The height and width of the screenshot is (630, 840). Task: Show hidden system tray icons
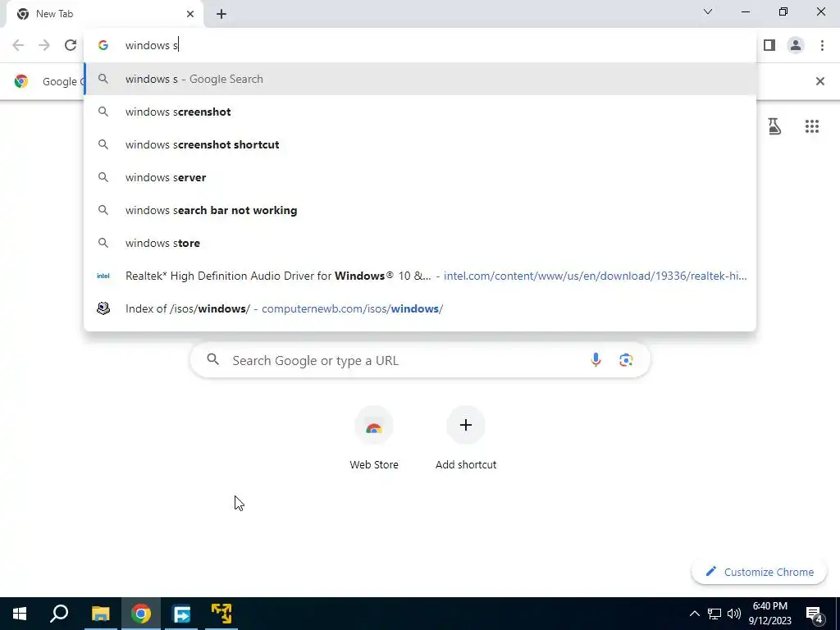coord(694,614)
